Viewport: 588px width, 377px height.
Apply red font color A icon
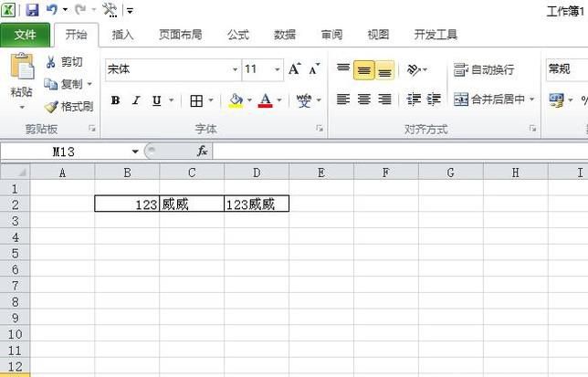(x=265, y=100)
